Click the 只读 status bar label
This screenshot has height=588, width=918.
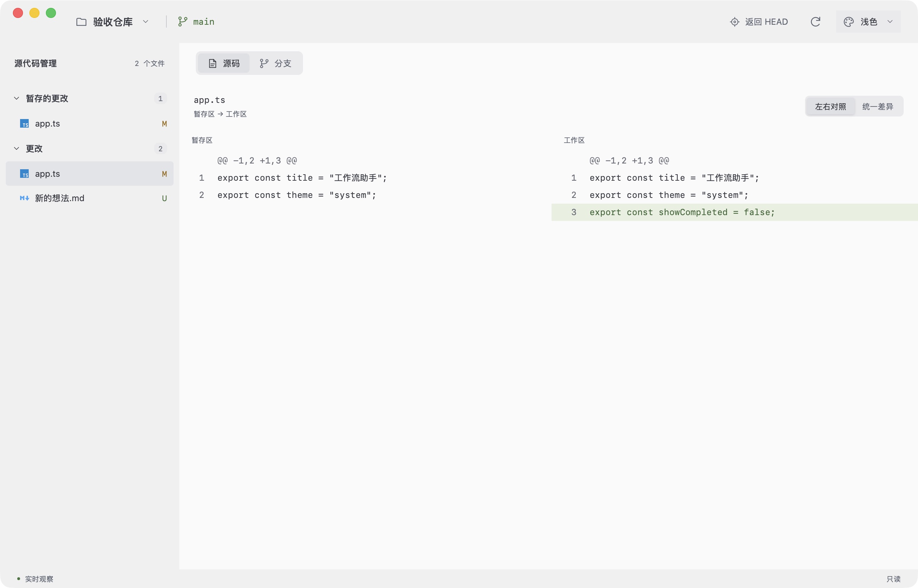click(894, 579)
